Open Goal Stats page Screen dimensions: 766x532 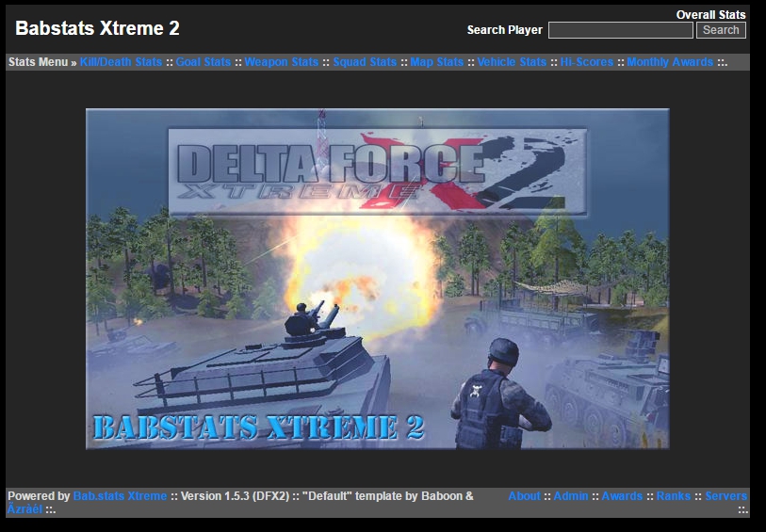coord(204,62)
